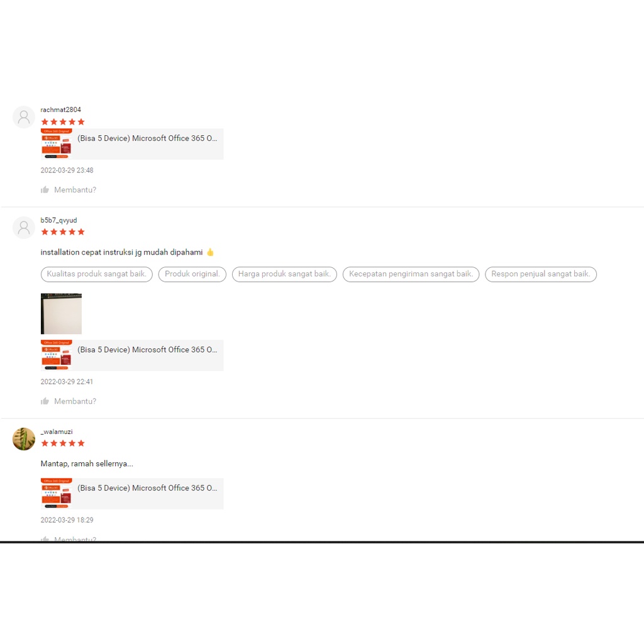Open _walamuzi's plant profile avatar
The image size is (644, 644).
click(24, 439)
